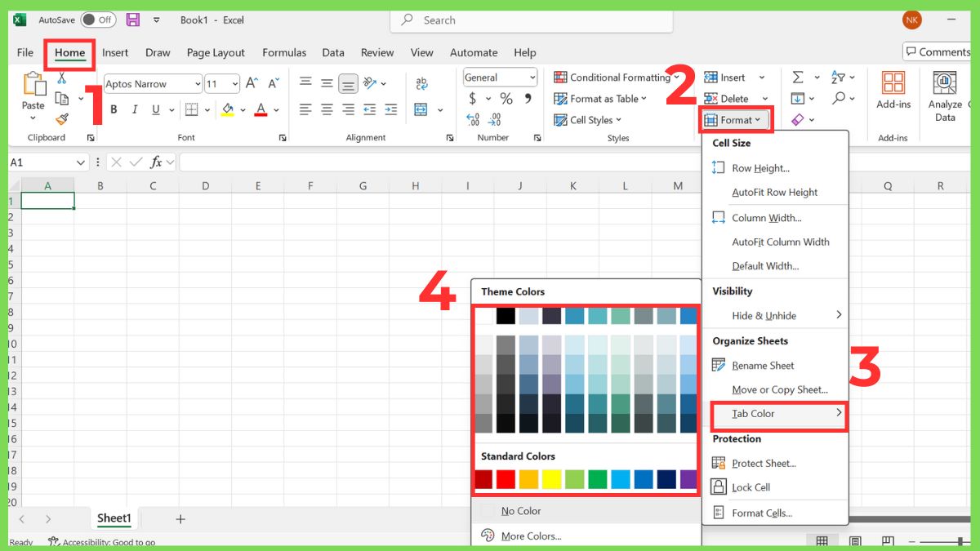The height and width of the screenshot is (551, 980).
Task: Open the Format Painter
Action: coord(62,119)
